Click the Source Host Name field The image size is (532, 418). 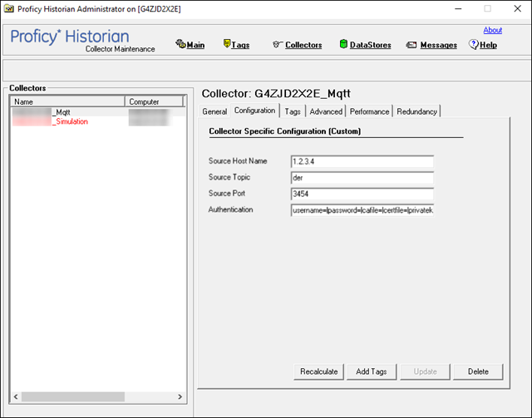pyautogui.click(x=362, y=161)
